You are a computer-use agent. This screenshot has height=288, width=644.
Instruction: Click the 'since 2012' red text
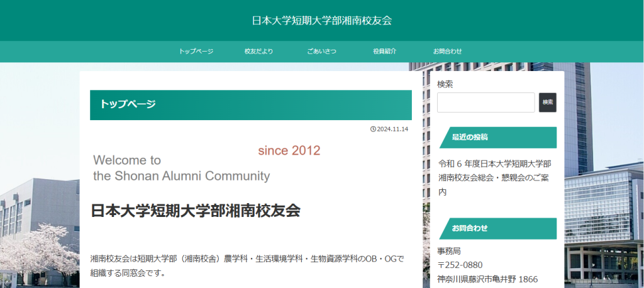(x=289, y=151)
